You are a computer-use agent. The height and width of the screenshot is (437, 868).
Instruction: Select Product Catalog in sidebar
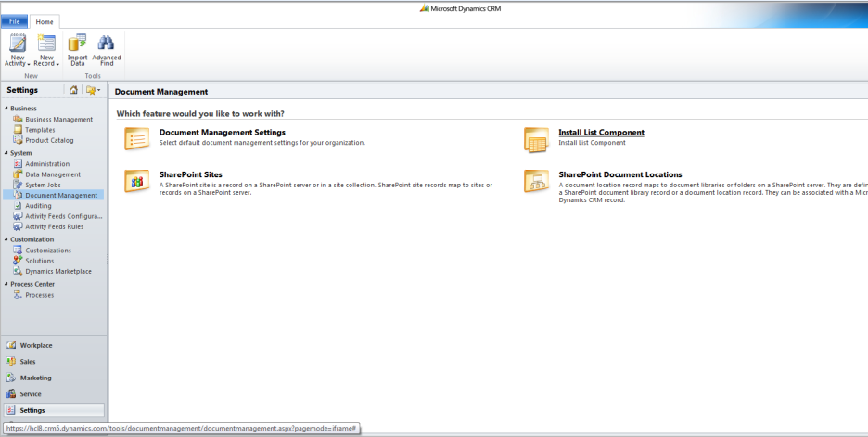click(x=49, y=140)
